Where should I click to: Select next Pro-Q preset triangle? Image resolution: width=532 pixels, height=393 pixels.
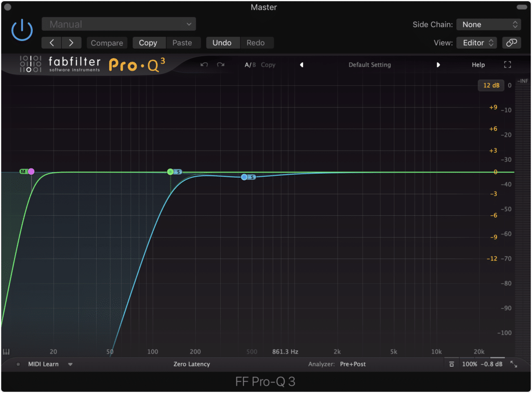(438, 65)
